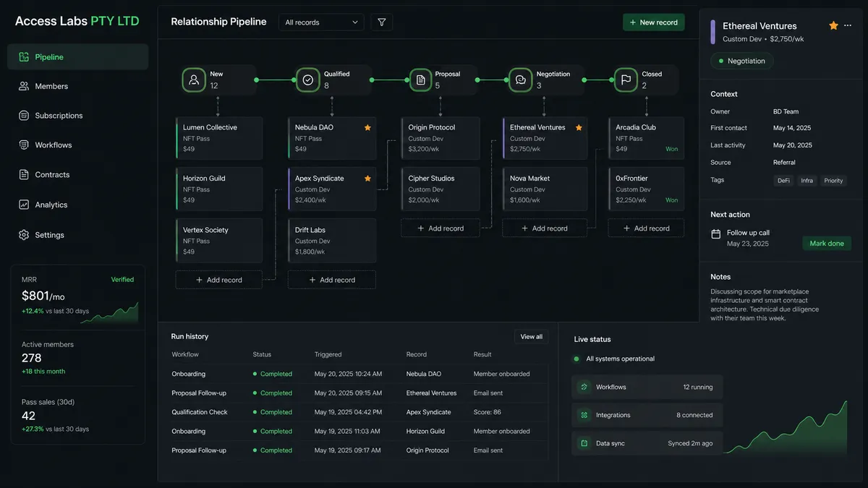Select the Priority tag
Screen dimensions: 868x488
point(833,181)
